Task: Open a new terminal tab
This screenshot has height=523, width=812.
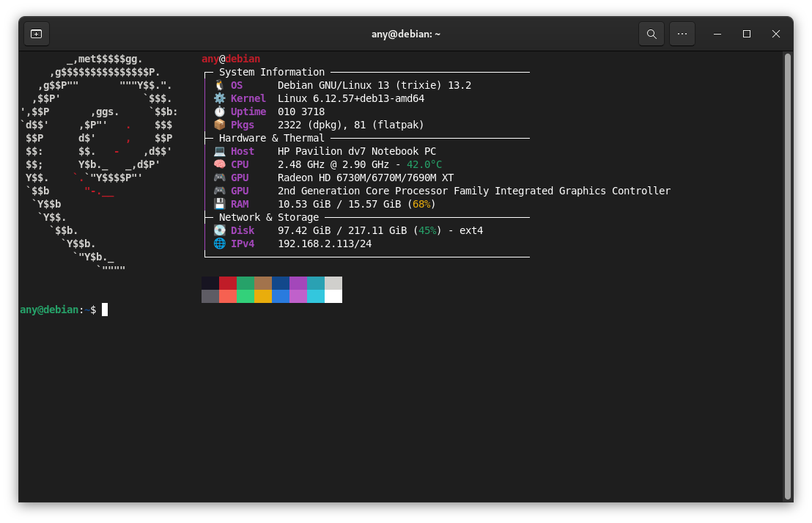Action: (x=36, y=34)
